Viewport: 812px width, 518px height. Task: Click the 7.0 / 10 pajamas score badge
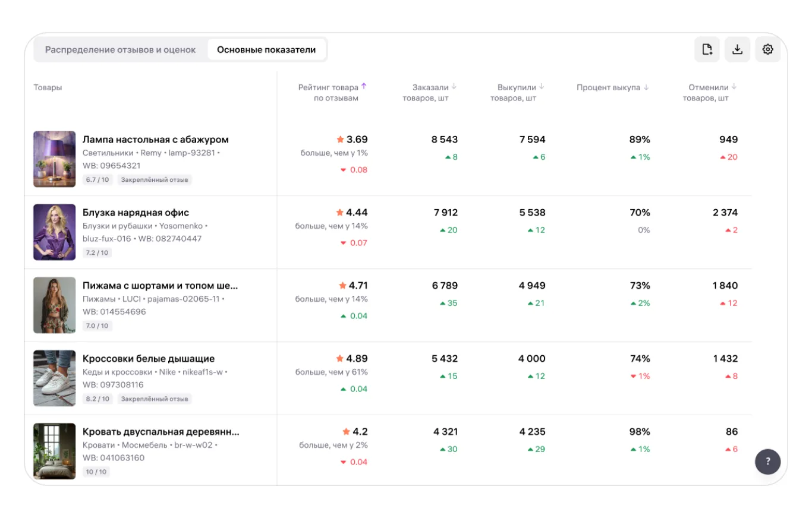[x=97, y=326]
